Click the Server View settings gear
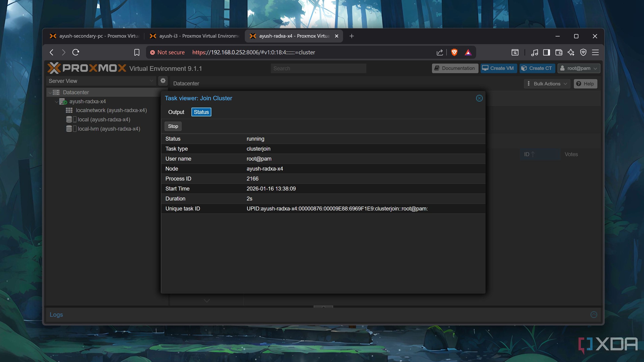This screenshot has height=362, width=644. pyautogui.click(x=163, y=81)
